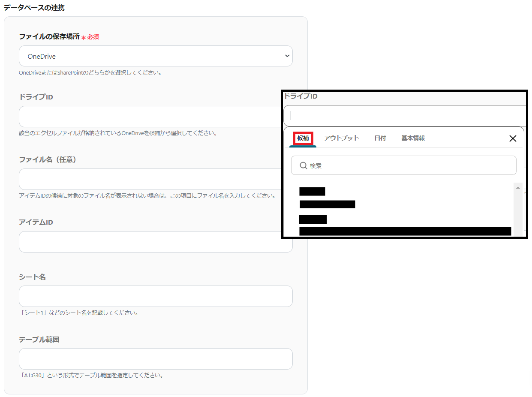The height and width of the screenshot is (397, 532).
Task: Click the ドライブID box in the popup panel
Action: tap(404, 116)
